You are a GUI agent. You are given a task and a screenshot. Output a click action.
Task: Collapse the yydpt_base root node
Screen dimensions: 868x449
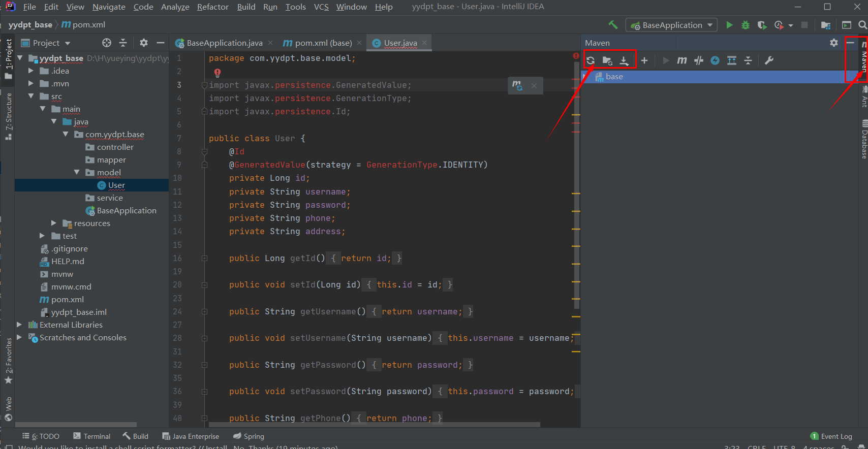tap(20, 58)
